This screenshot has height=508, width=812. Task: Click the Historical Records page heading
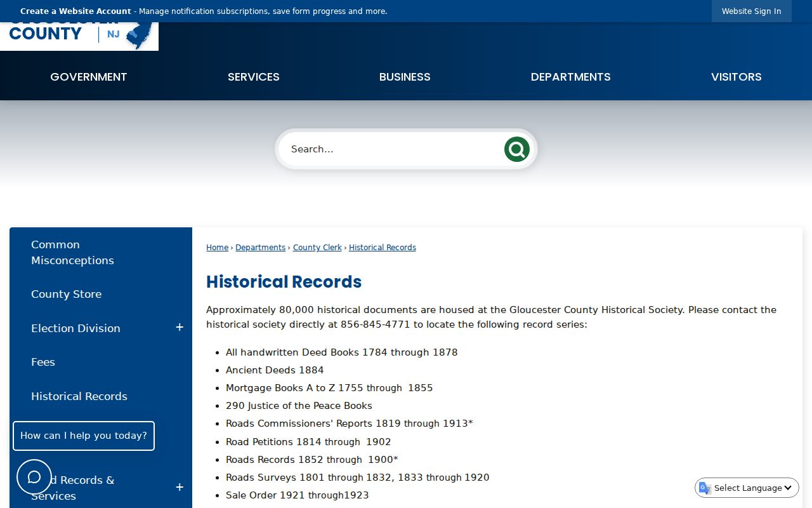284,282
